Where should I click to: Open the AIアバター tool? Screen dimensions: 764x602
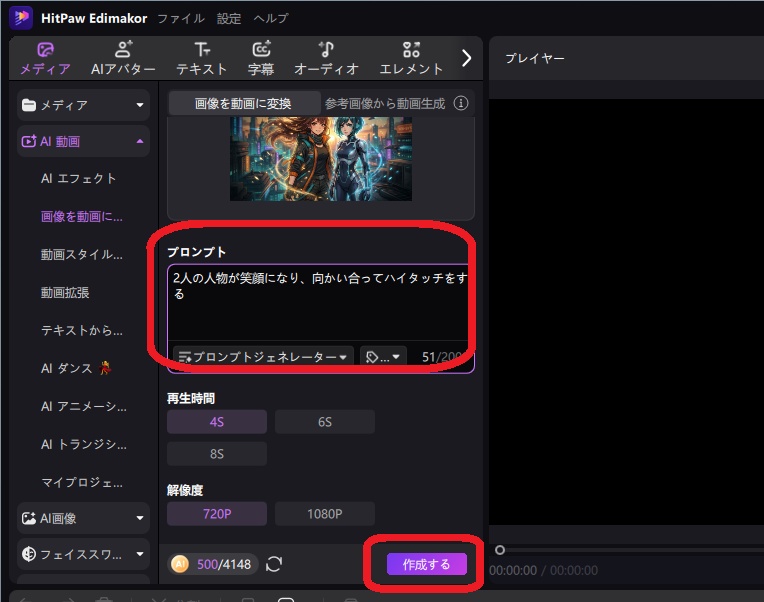pyautogui.click(x=123, y=58)
